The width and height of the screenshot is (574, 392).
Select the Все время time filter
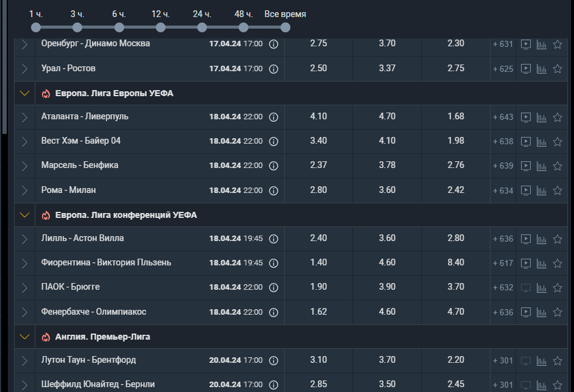pos(285,27)
